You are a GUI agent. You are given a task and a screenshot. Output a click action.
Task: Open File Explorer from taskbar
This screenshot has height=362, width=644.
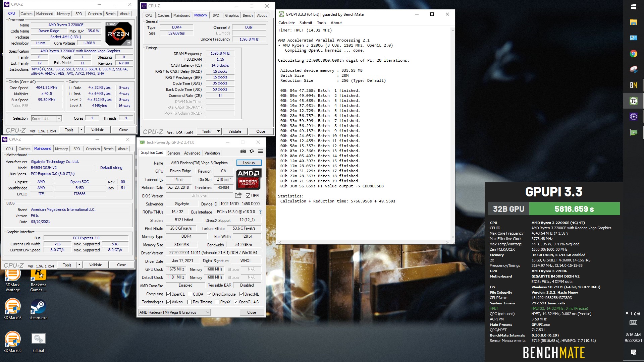point(634,22)
